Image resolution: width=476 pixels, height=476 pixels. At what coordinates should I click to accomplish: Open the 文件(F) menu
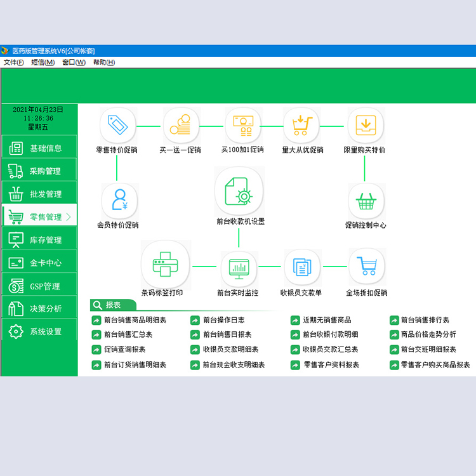click(13, 62)
